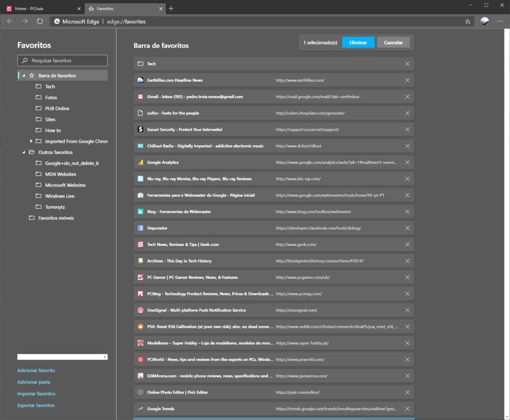Reload the page with the refresh icon
This screenshot has height=420, width=510.
pyautogui.click(x=40, y=21)
